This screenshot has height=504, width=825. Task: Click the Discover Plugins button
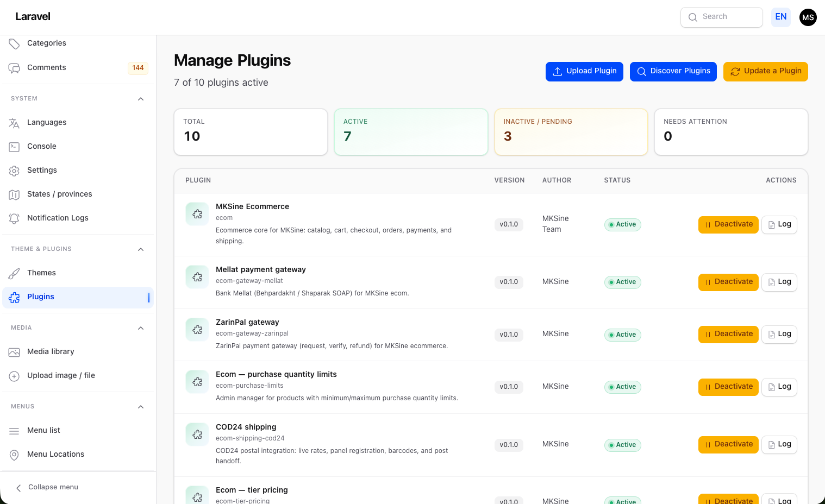[673, 72]
